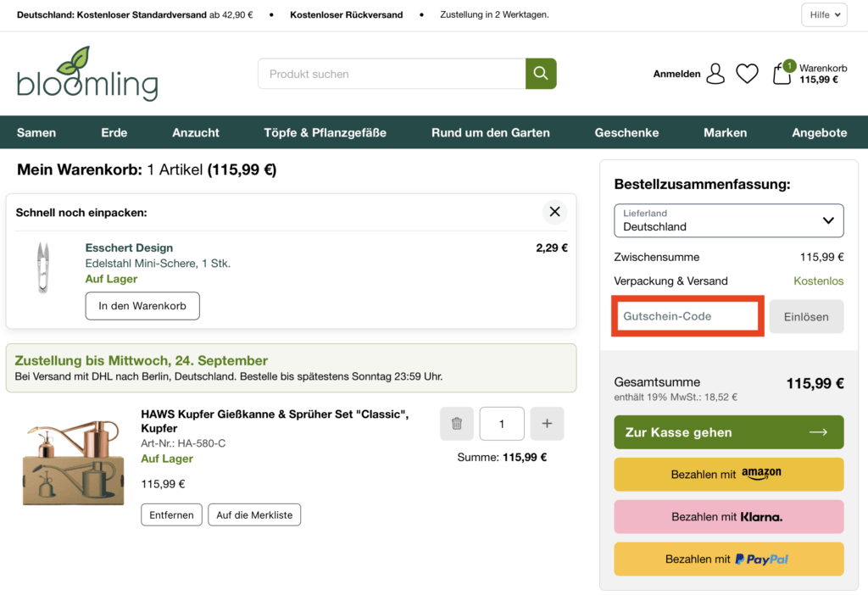868x595 pixels.
Task: Choose 'Bezahlen mit PayPal'
Action: click(x=728, y=559)
